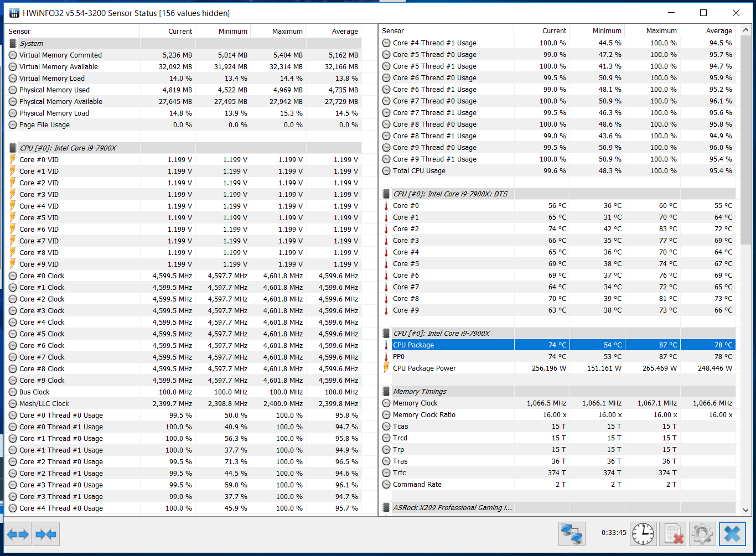Close sensor window with blue X button

(x=732, y=534)
